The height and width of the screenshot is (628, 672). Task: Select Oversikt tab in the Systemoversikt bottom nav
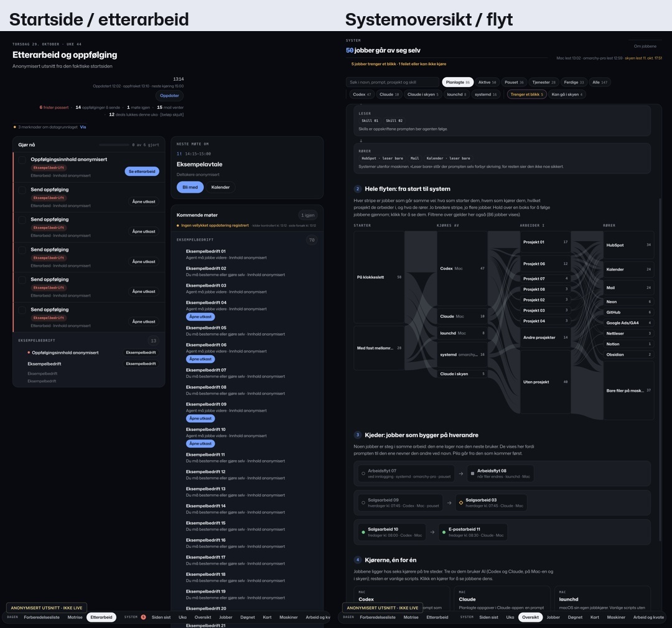point(530,617)
